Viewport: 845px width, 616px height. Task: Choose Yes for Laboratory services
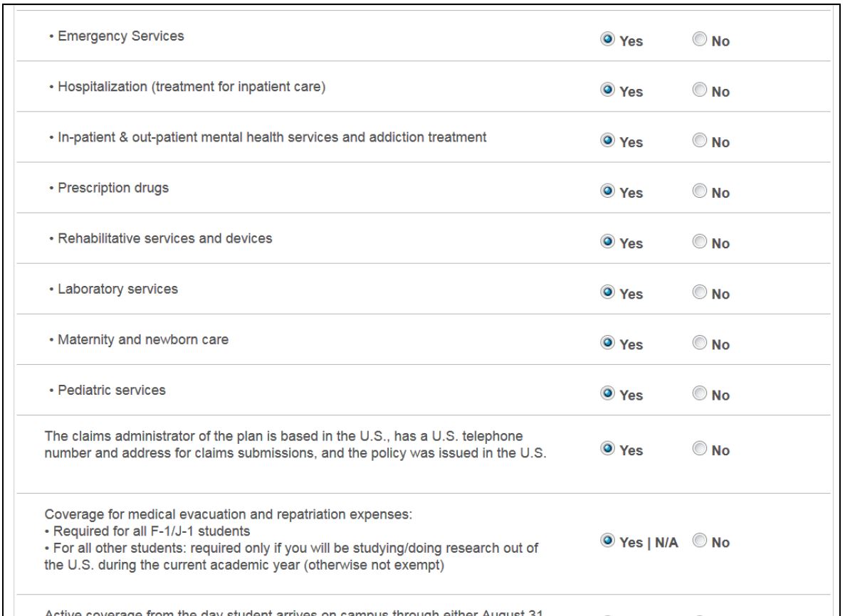click(607, 292)
